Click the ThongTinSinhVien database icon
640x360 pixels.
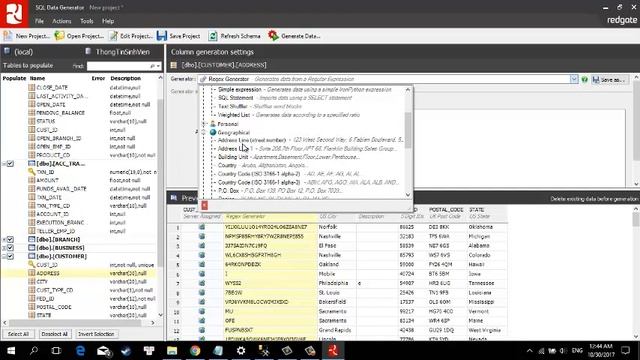(x=88, y=51)
